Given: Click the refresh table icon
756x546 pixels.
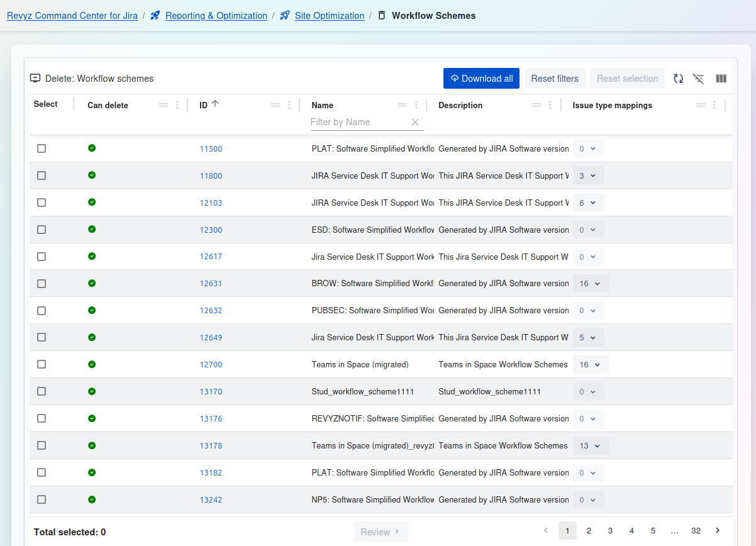Looking at the screenshot, I should (678, 79).
